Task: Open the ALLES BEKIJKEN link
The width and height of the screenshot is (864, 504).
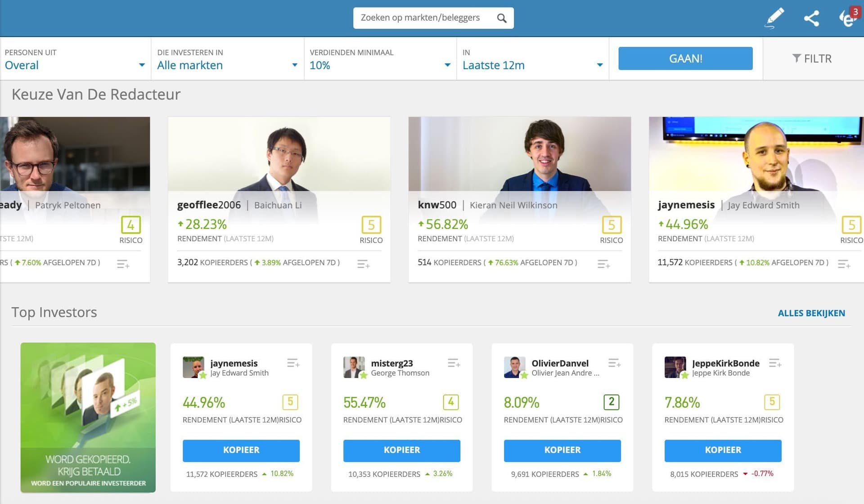Action: click(x=811, y=313)
